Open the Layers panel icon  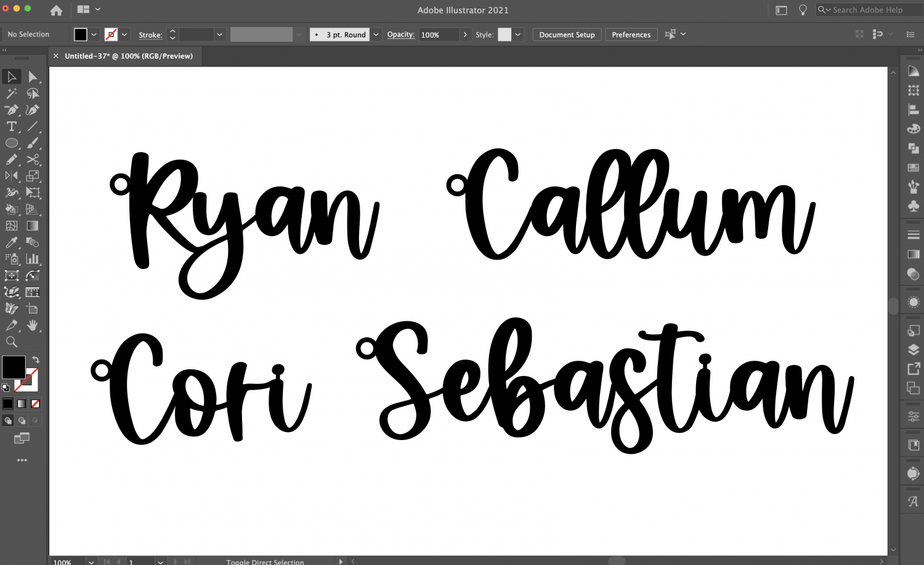[914, 350]
